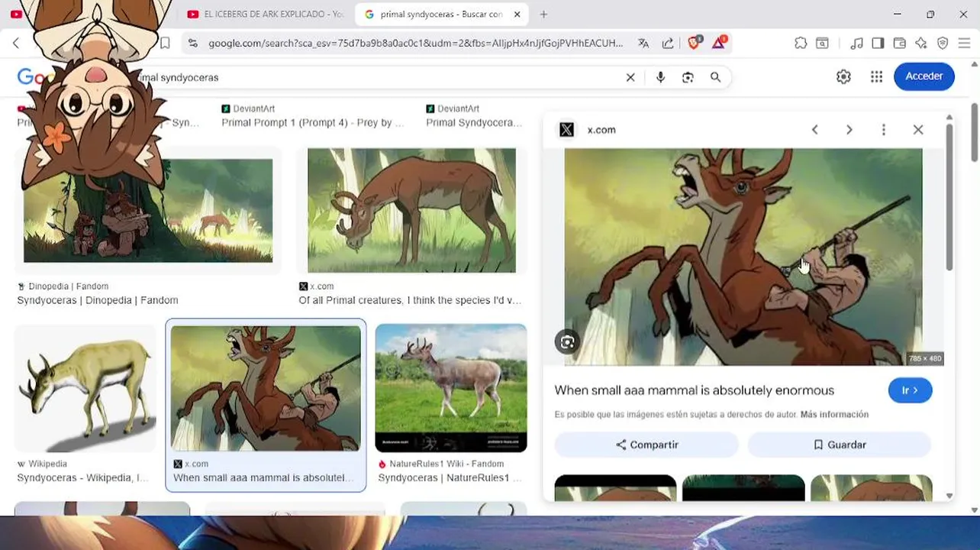Open site settings icon beside the URL
The image size is (980, 550).
[x=192, y=44]
